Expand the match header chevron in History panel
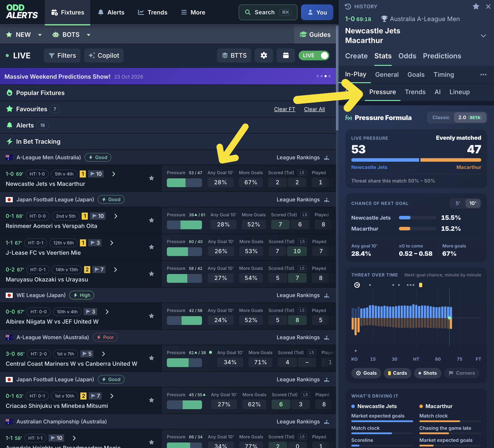This screenshot has height=448, width=494. [483, 36]
